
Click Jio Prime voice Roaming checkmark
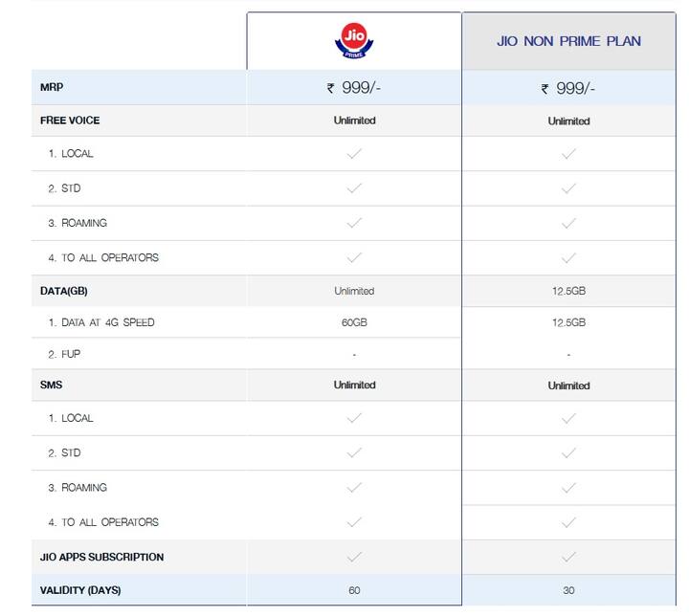click(354, 223)
